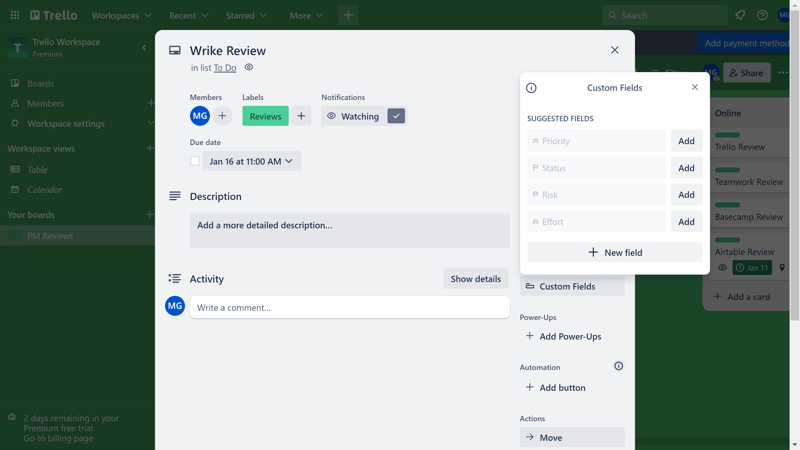Add the Priority suggested field
The image size is (800, 450).
pos(686,141)
